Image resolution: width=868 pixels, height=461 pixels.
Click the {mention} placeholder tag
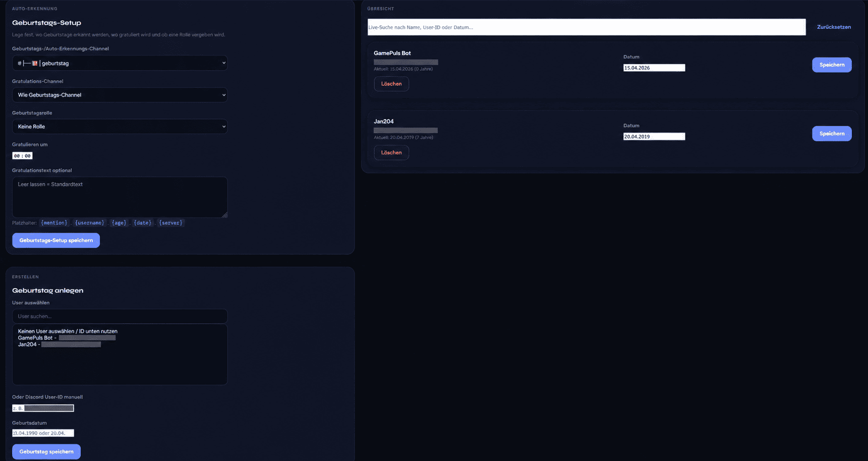click(54, 223)
